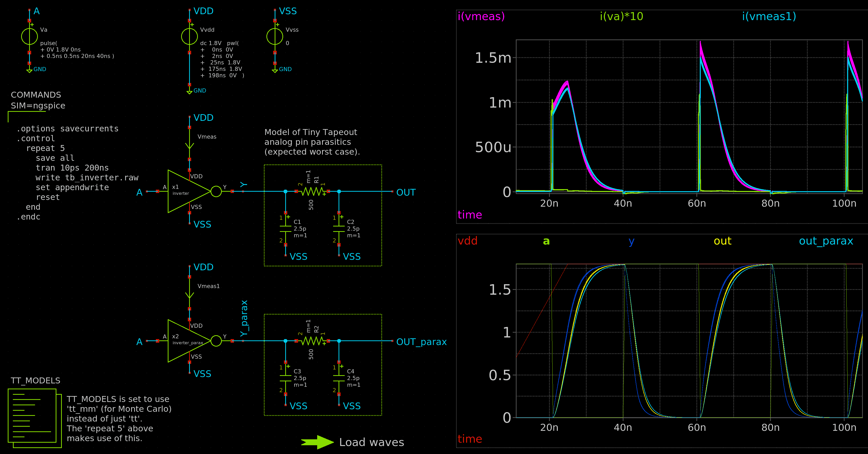Click the time axis label of top graph
The image size is (868, 454).
point(470,215)
